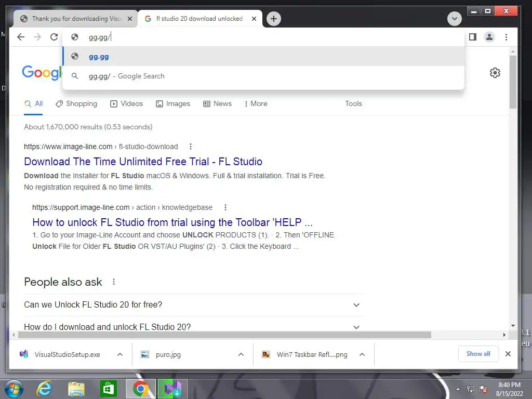Click the scroll left arrow
Viewport: 532px width, 399px height.
(x=13, y=335)
